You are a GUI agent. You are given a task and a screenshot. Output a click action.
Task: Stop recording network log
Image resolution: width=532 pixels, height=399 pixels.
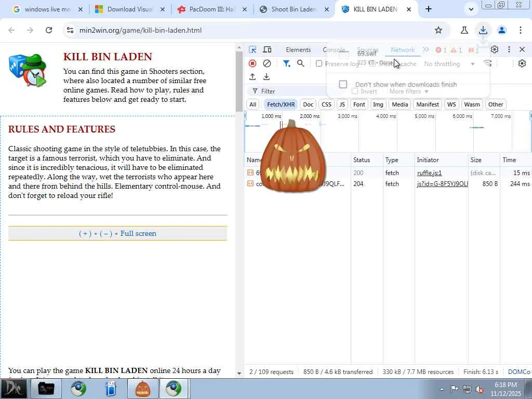[252, 63]
